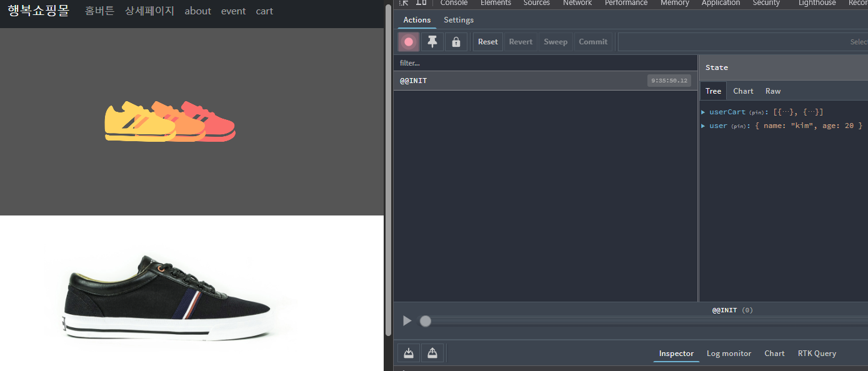The height and width of the screenshot is (371, 868).
Task: Go to the 홈버튼 nav link
Action: pos(99,11)
